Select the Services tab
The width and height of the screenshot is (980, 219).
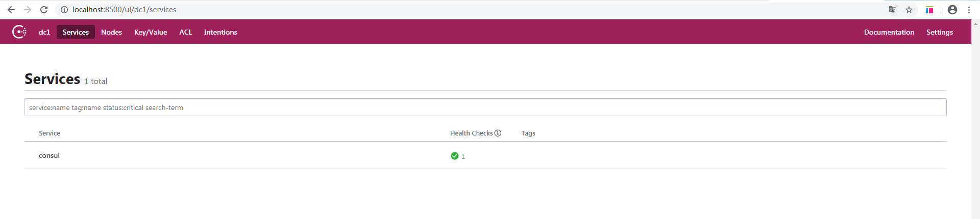76,32
